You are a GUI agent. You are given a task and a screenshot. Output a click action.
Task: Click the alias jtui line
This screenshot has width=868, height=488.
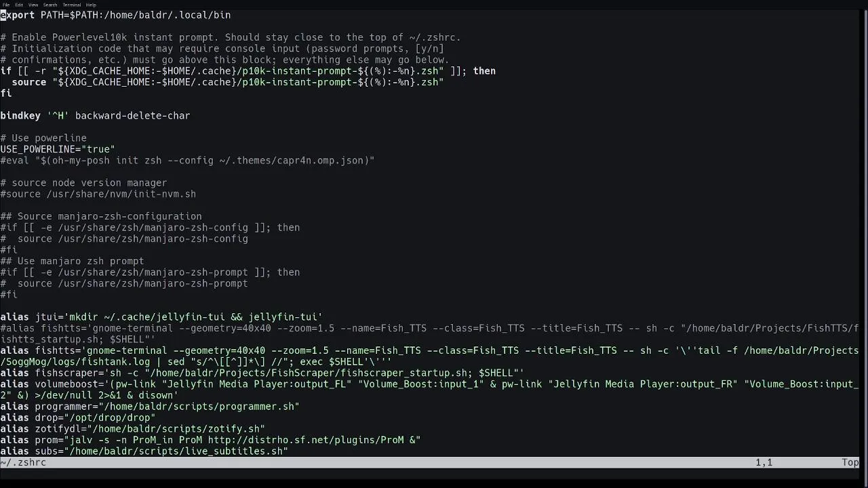(161, 317)
